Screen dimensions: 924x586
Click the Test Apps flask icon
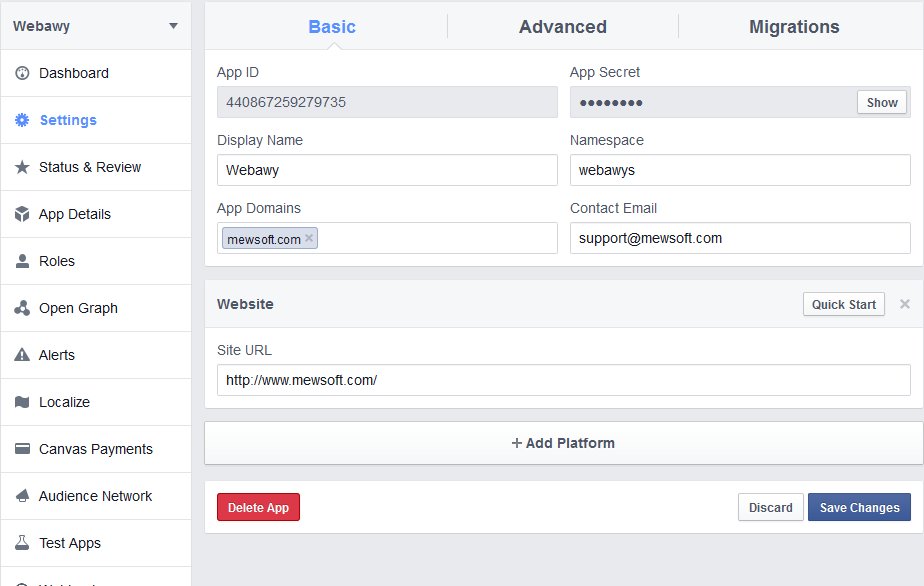[22, 543]
